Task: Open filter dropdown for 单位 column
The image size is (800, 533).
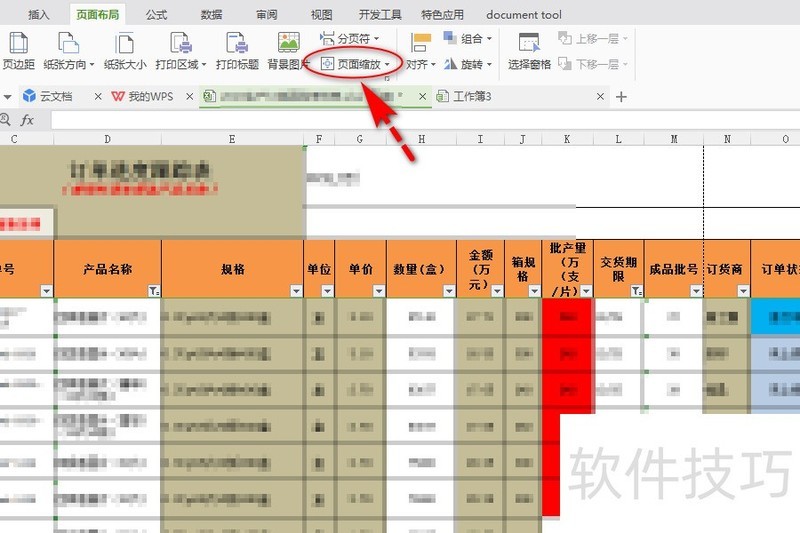Action: [x=328, y=291]
